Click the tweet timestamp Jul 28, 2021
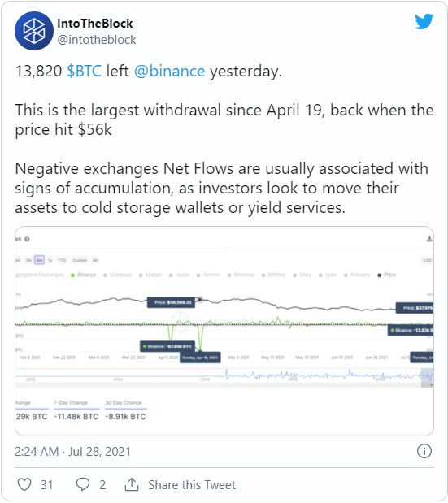Viewport: 448px width, 503px height. coord(100,451)
